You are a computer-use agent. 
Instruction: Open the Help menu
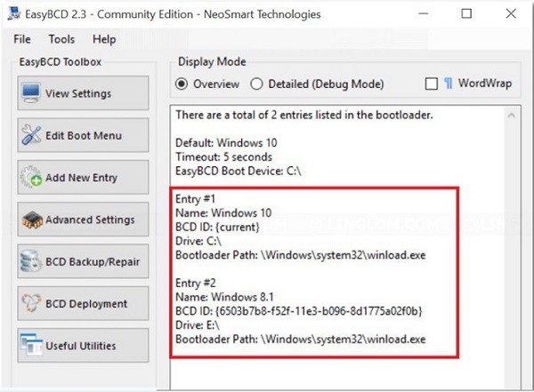(x=104, y=39)
